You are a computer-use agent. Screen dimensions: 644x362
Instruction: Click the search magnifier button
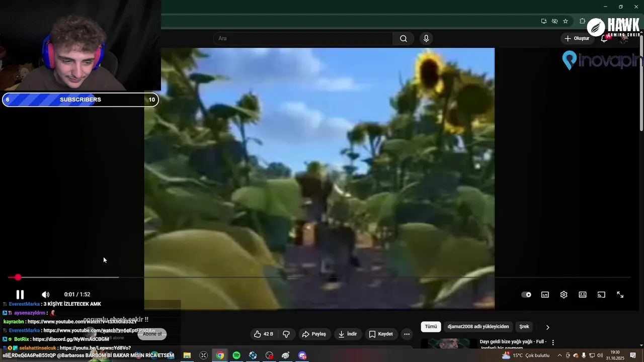[x=404, y=39]
